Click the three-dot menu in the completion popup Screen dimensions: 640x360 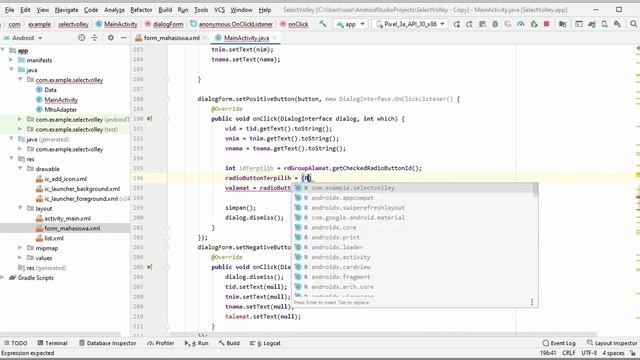tap(532, 302)
